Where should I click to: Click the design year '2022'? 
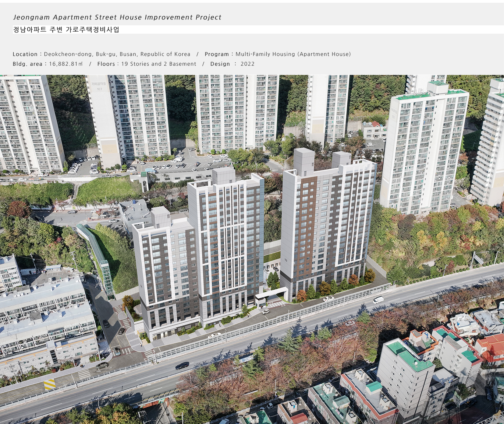click(x=247, y=64)
